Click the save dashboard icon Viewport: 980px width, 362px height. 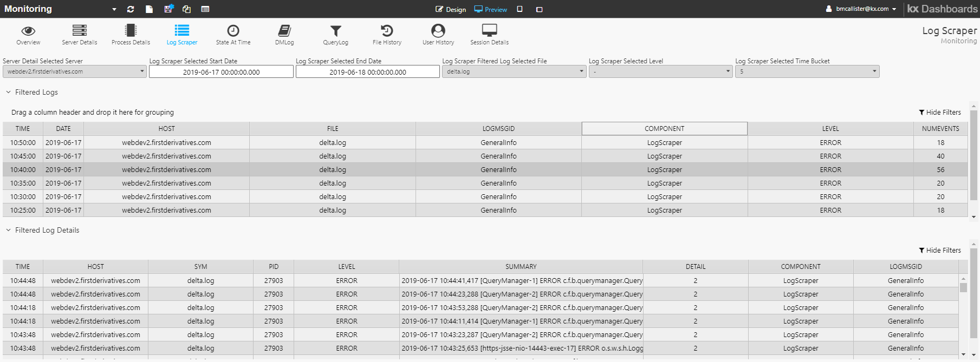168,9
